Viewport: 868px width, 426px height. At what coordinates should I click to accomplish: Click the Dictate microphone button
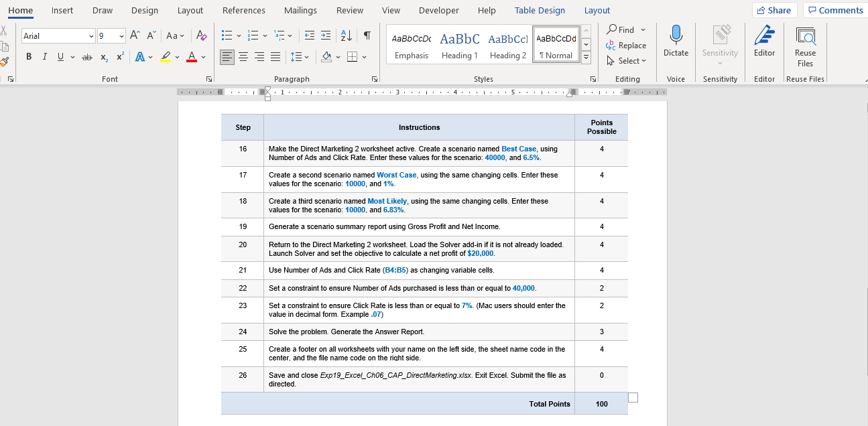click(x=676, y=42)
